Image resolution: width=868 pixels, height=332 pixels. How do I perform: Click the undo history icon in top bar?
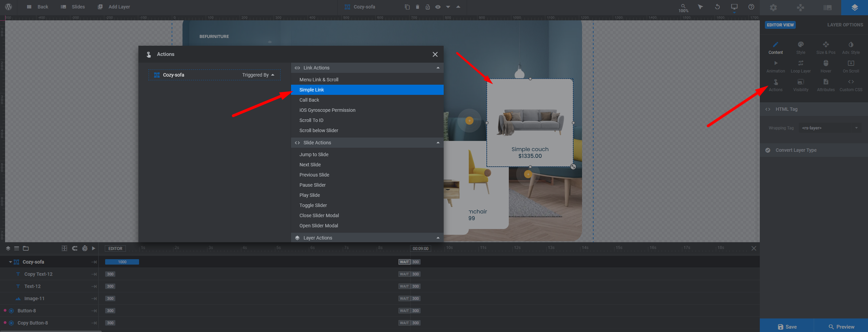tap(717, 7)
